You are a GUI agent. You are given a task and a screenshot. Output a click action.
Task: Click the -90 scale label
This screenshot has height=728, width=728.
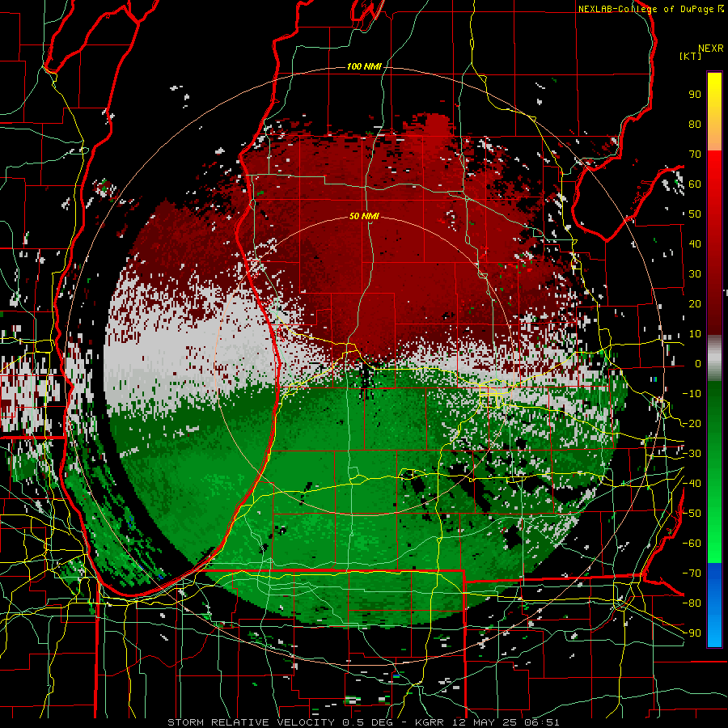pyautogui.click(x=692, y=633)
